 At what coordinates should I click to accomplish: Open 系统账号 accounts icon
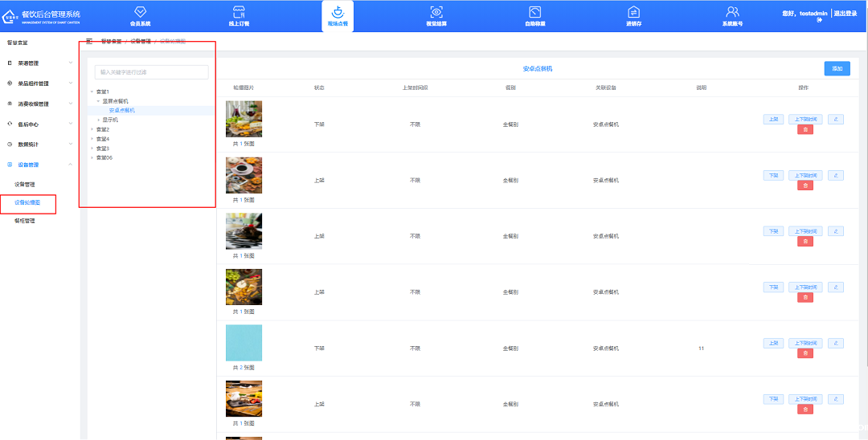coord(732,12)
